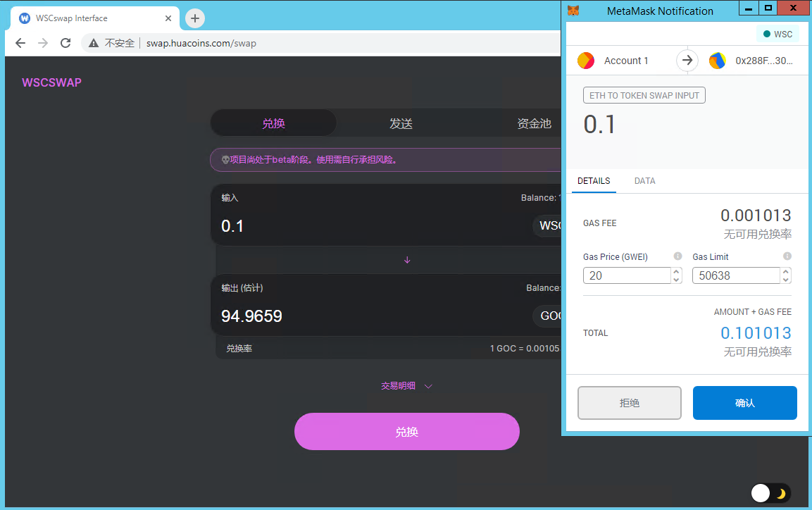Increase Gas Price with up arrow
Viewport: 812px width, 510px height.
click(x=676, y=271)
